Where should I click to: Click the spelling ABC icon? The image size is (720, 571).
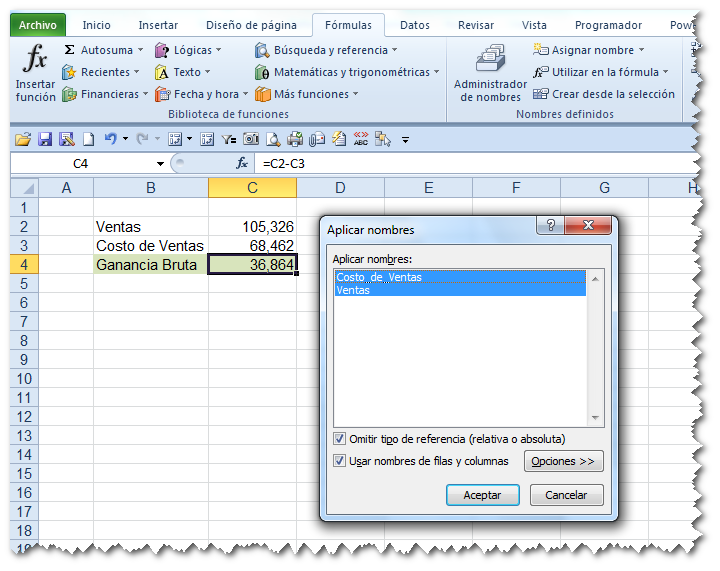pyautogui.click(x=361, y=139)
